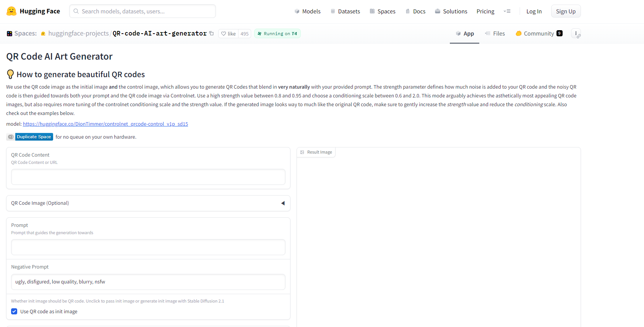Open the more navigation menu icon
644x327 pixels.
(x=507, y=11)
